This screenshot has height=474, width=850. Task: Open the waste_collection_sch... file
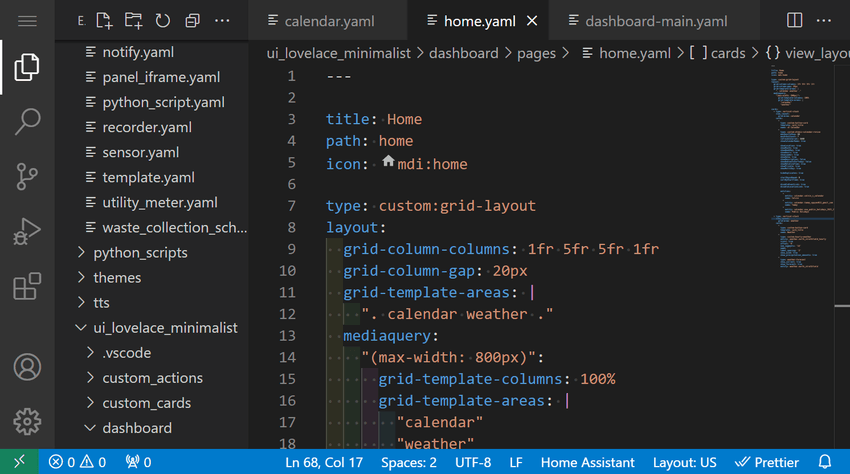(x=175, y=227)
